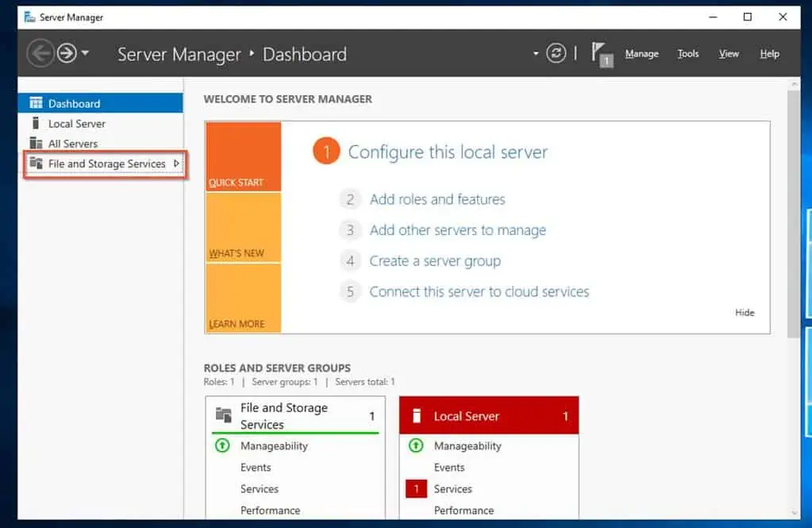Open the red Local Server tile header
The width and height of the screenshot is (812, 528).
click(489, 415)
